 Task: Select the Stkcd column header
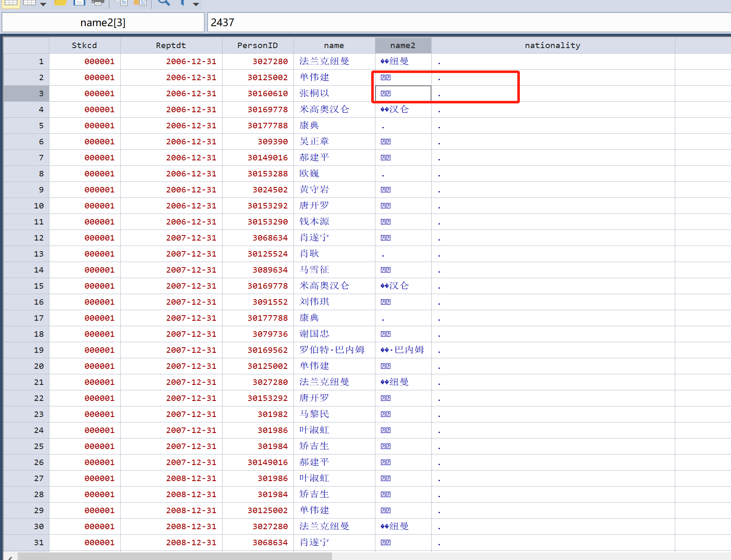(x=84, y=46)
